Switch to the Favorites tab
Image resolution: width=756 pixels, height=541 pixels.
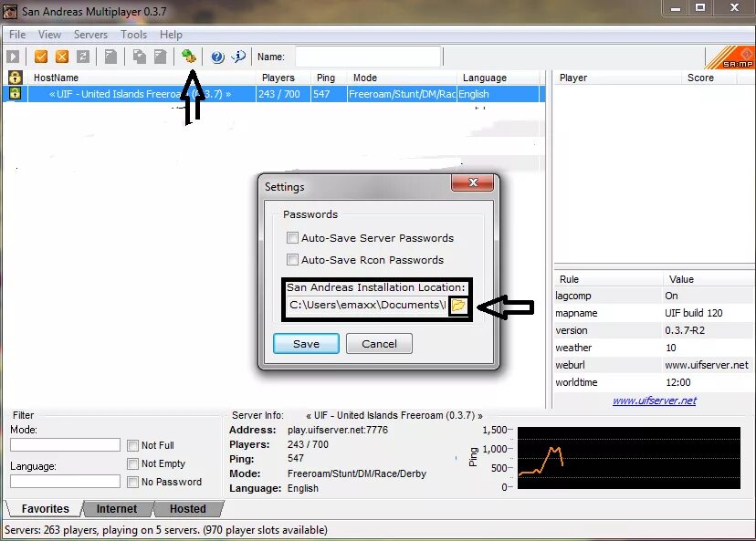[x=45, y=509]
